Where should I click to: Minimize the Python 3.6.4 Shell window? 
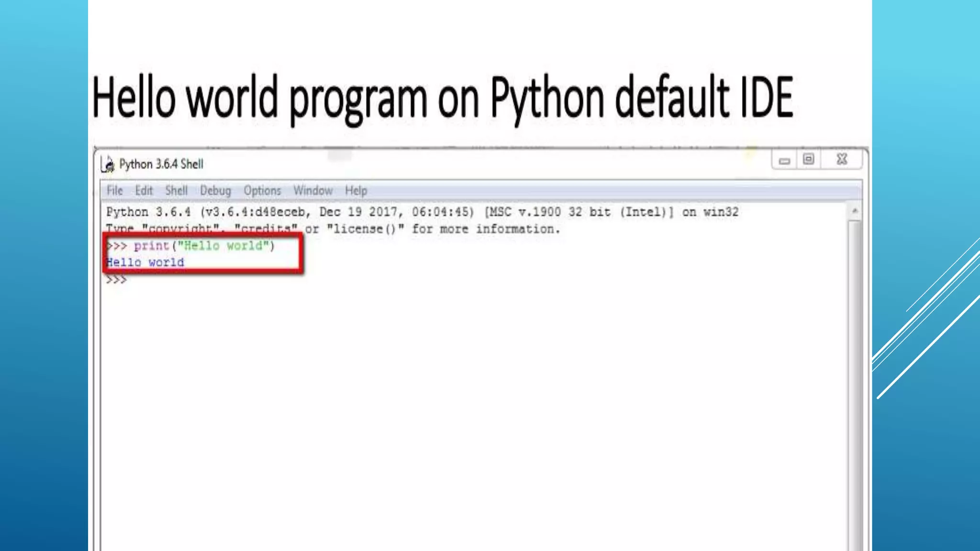coord(784,160)
